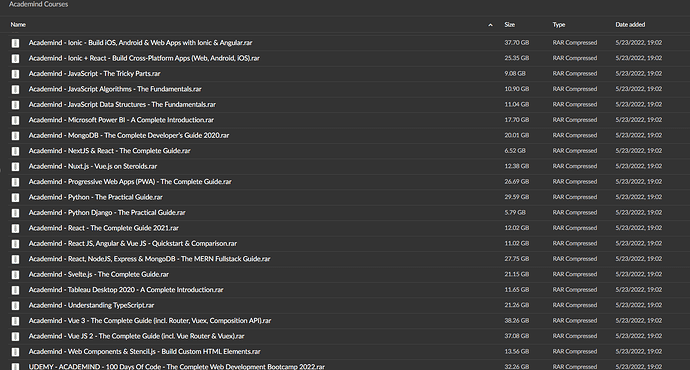Click the 38.26 GB size value
Image resolution: width=690 pixels, height=370 pixels.
click(517, 320)
